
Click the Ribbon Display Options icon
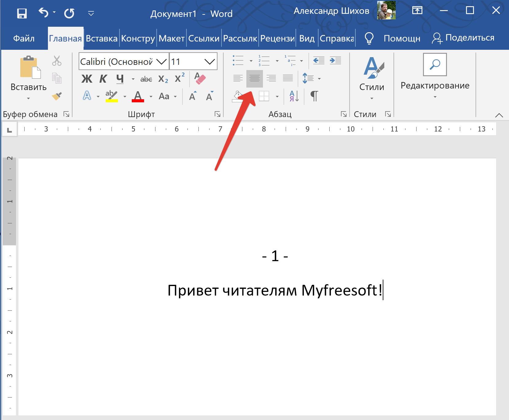(417, 10)
